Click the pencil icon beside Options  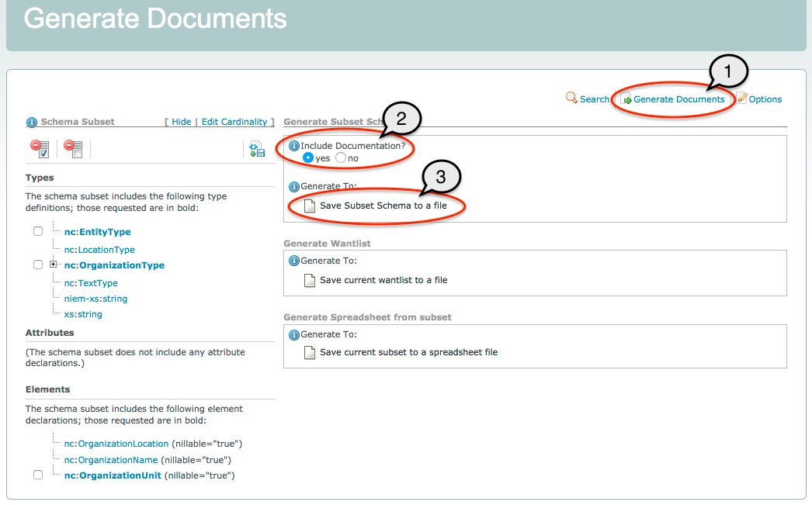[x=741, y=99]
